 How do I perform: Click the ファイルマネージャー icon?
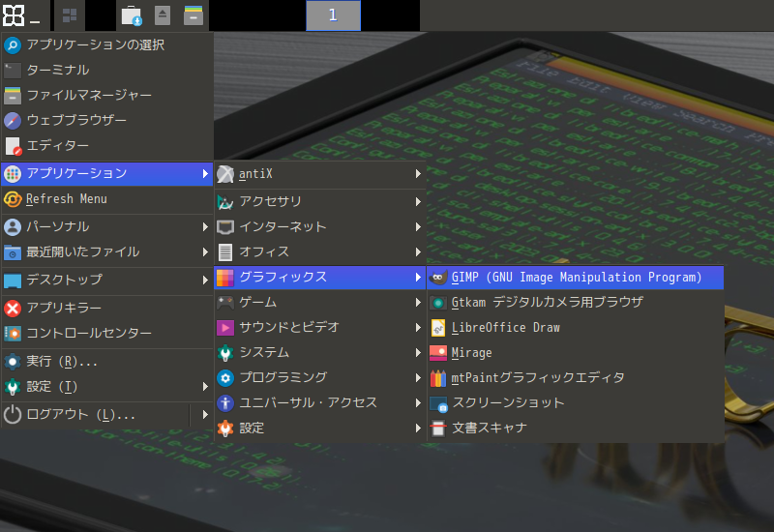13,95
